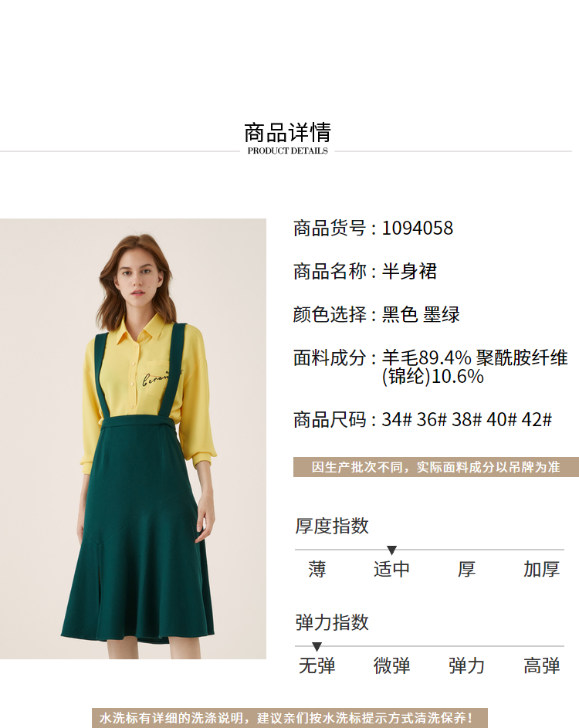Click the fabric composition notice banner
579x728 pixels.
(436, 467)
